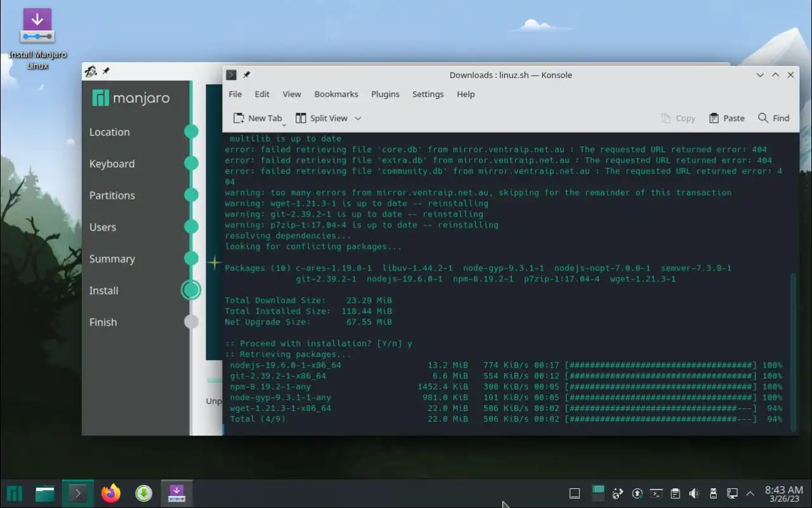Open the Install Manjaro Linux desktop icon
The width and height of the screenshot is (812, 508).
point(37,38)
